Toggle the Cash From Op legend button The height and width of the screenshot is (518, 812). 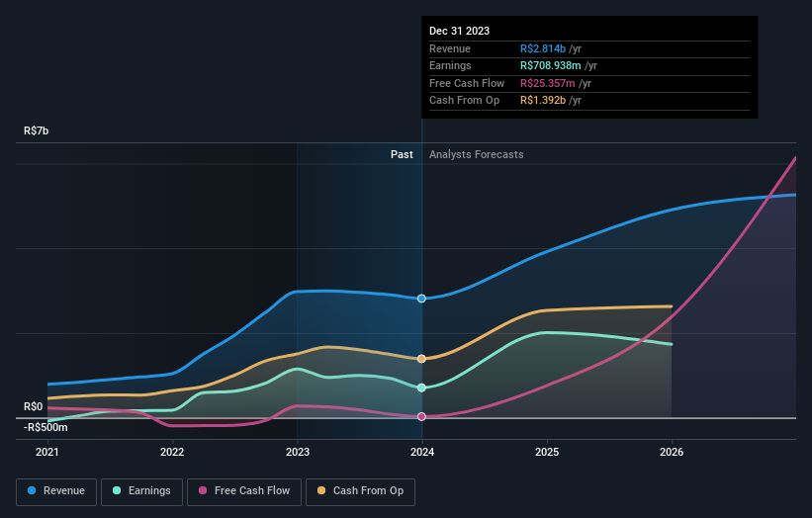(x=360, y=491)
